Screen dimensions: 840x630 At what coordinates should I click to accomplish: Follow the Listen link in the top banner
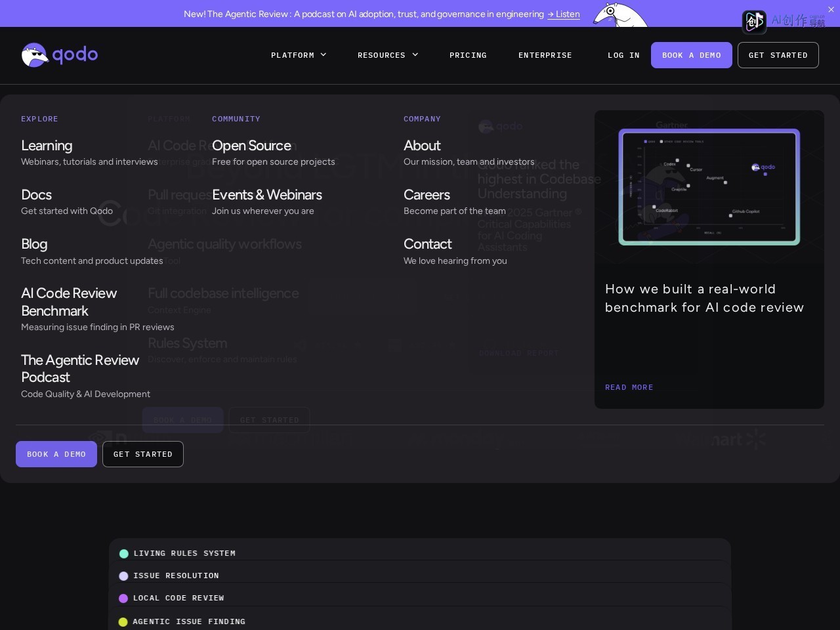[564, 14]
